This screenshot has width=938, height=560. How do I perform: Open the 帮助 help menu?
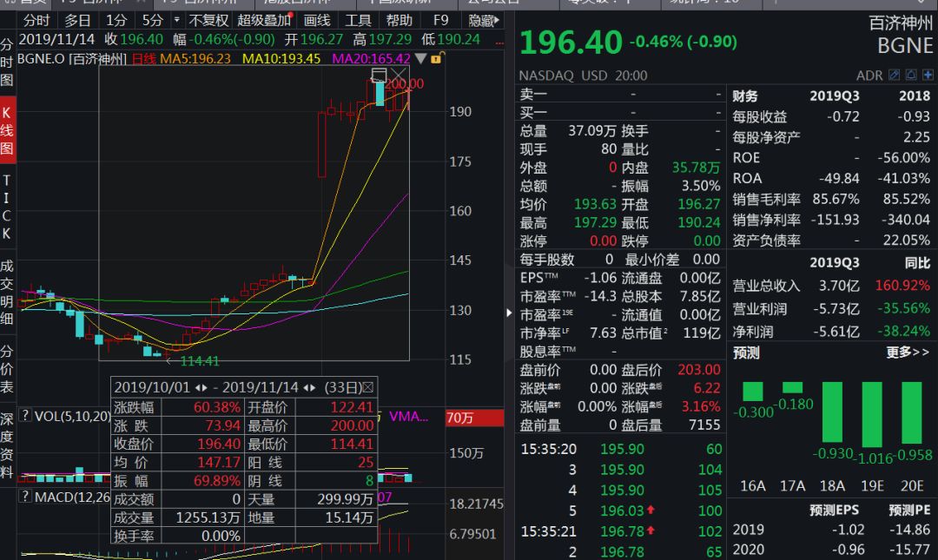pyautogui.click(x=399, y=20)
